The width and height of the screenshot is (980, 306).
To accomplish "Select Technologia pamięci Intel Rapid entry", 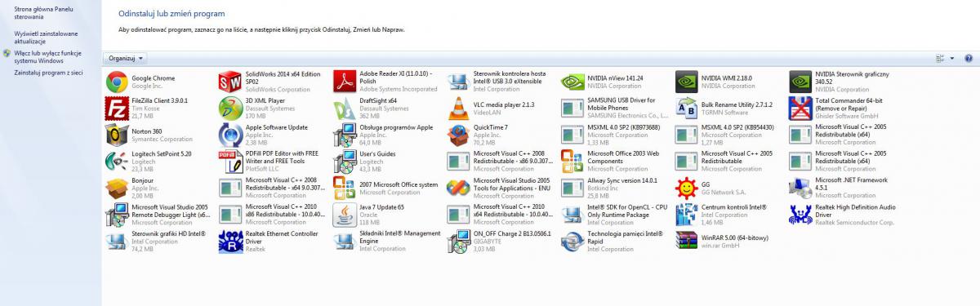I will [x=614, y=242].
